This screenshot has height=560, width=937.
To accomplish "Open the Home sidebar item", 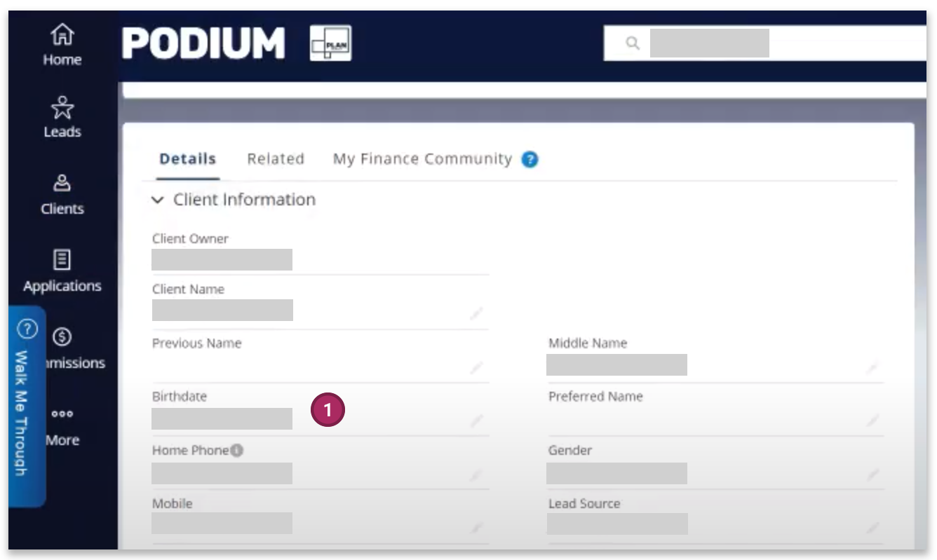I will [x=62, y=45].
